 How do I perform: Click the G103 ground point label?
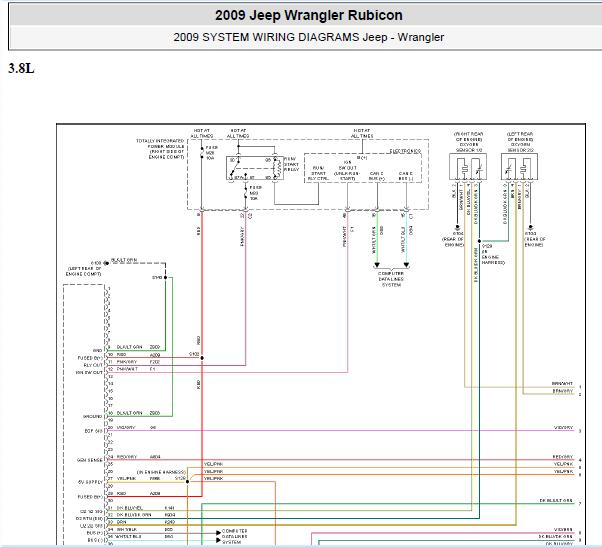pos(96,263)
